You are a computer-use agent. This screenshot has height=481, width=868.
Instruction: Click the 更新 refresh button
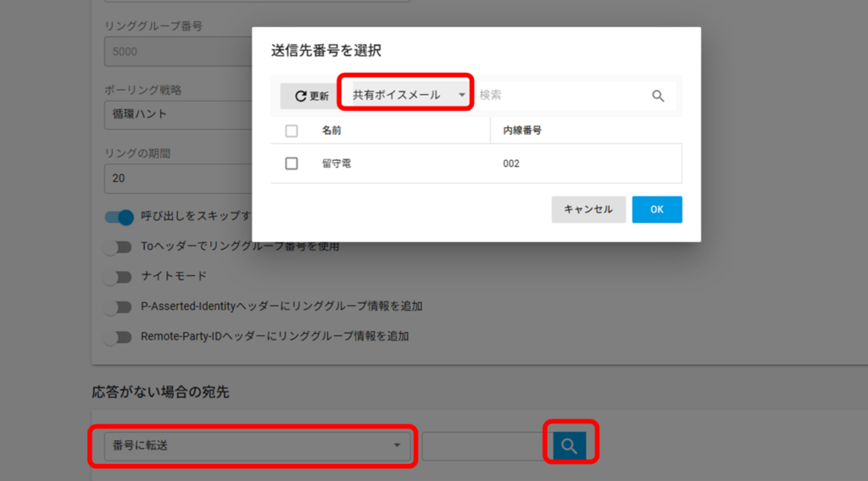coord(311,96)
